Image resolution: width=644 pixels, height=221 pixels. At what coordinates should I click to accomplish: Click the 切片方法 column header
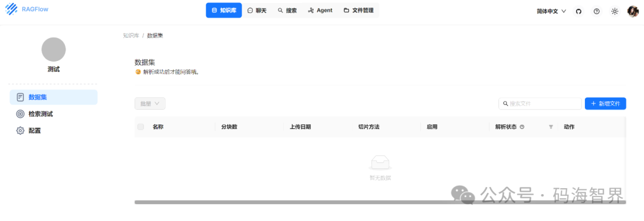pyautogui.click(x=369, y=127)
